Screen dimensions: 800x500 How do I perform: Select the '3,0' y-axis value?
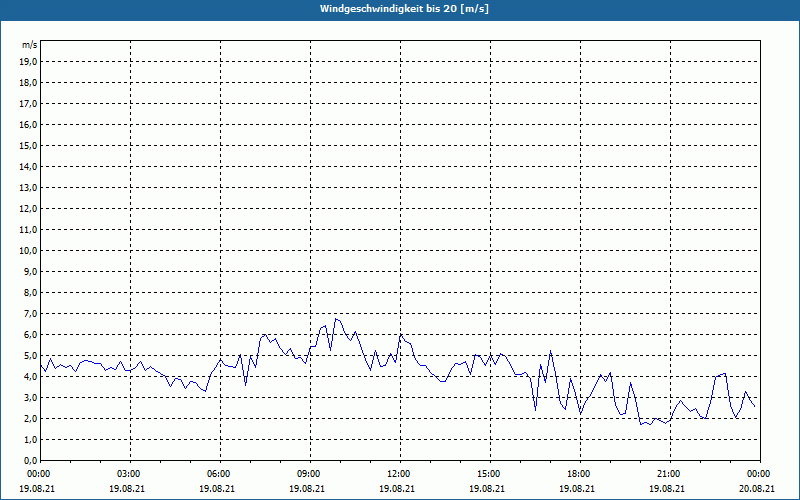[x=30, y=397]
